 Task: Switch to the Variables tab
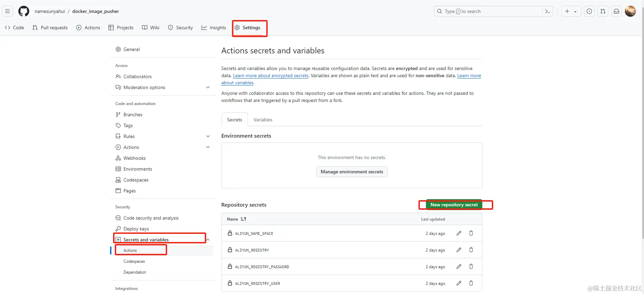[263, 120]
